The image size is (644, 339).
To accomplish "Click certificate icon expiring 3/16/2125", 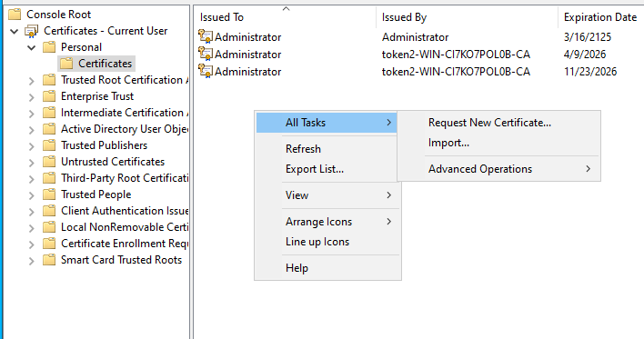I will (x=206, y=36).
